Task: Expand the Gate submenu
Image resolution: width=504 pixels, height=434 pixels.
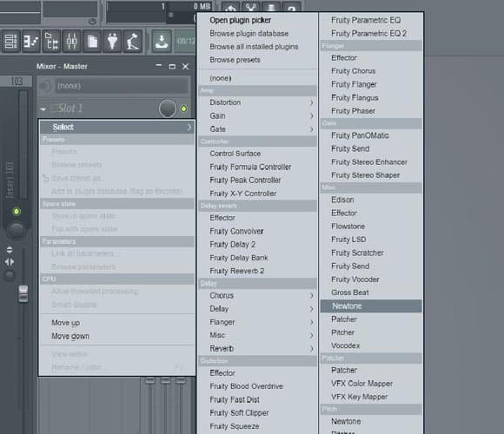Action: pyautogui.click(x=257, y=129)
